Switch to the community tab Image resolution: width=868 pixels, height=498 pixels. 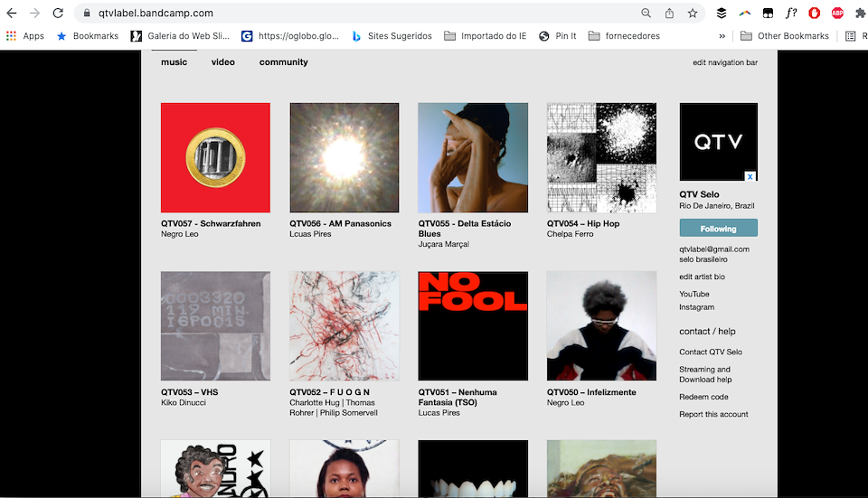click(283, 62)
